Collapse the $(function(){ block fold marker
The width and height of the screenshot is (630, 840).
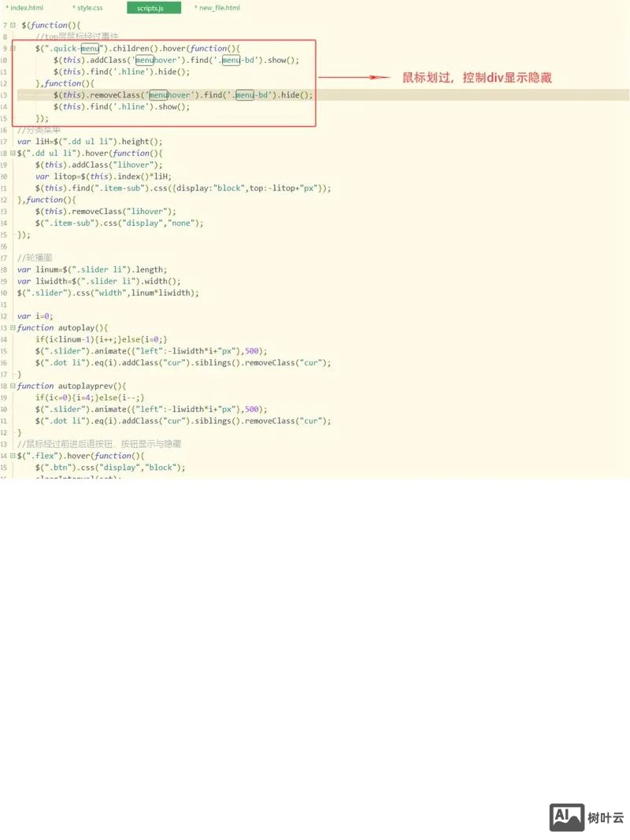point(13,25)
